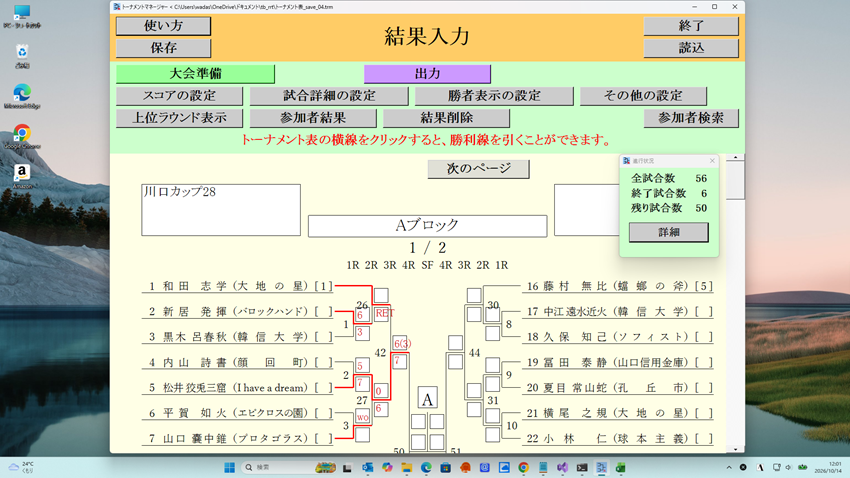Screen dimensions: 850x478
Task: Click the 6(3) score box
Action: [400, 343]
